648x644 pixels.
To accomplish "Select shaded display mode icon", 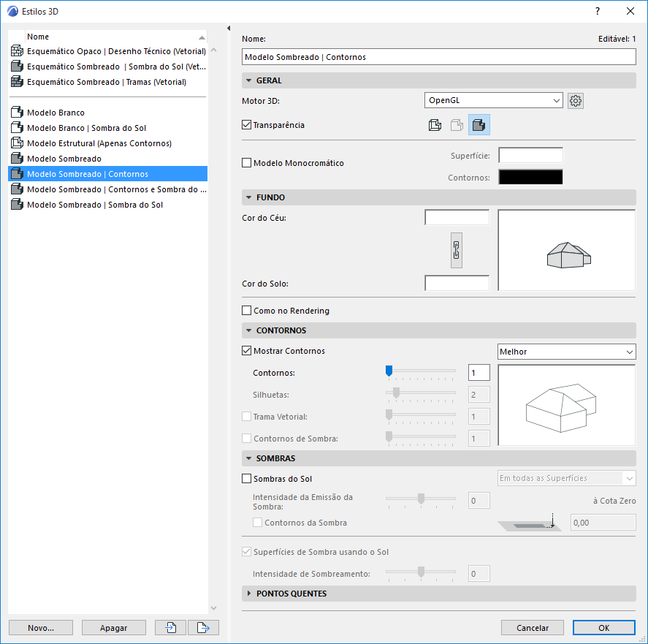I will (479, 125).
